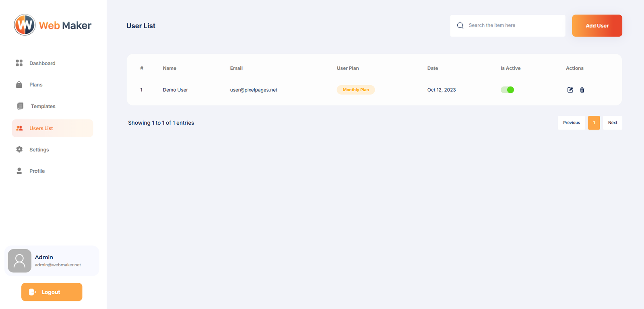Viewport: 644px width, 309px height.
Task: Click the Templates document icon
Action: coord(20,106)
